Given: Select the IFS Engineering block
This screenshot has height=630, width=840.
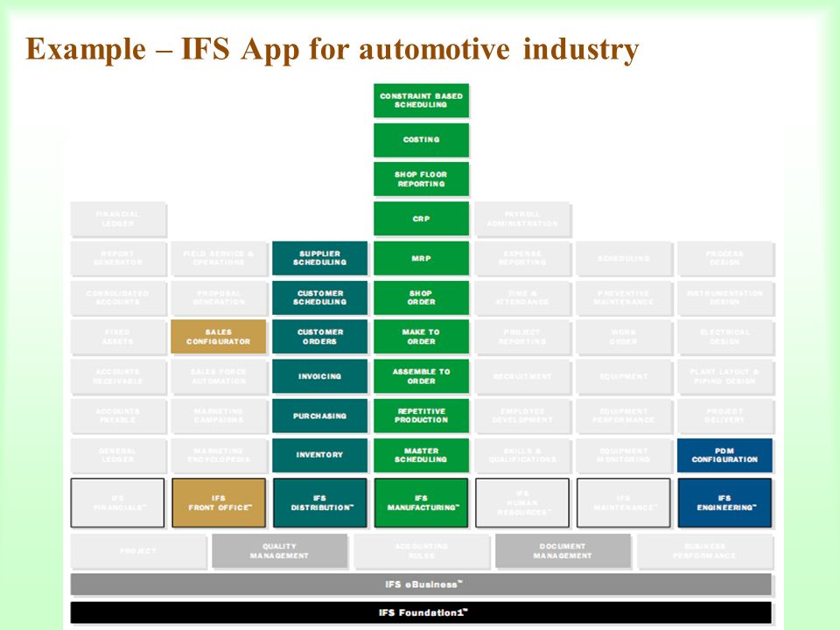Looking at the screenshot, I should pyautogui.click(x=724, y=503).
